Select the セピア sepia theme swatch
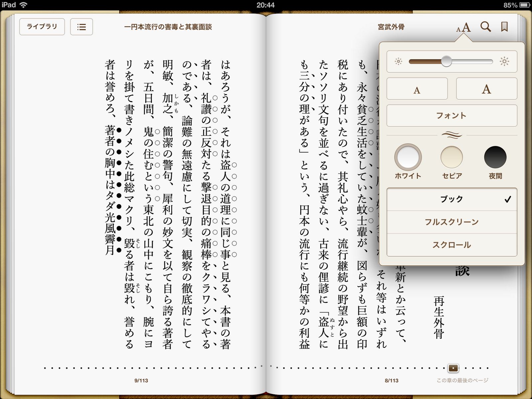The height and width of the screenshot is (399, 532). (x=452, y=157)
